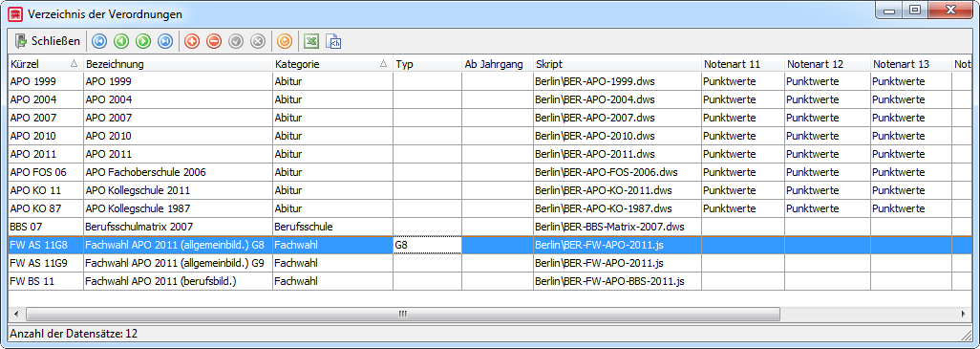
Task: Delete record with red minus icon
Action: (x=214, y=41)
